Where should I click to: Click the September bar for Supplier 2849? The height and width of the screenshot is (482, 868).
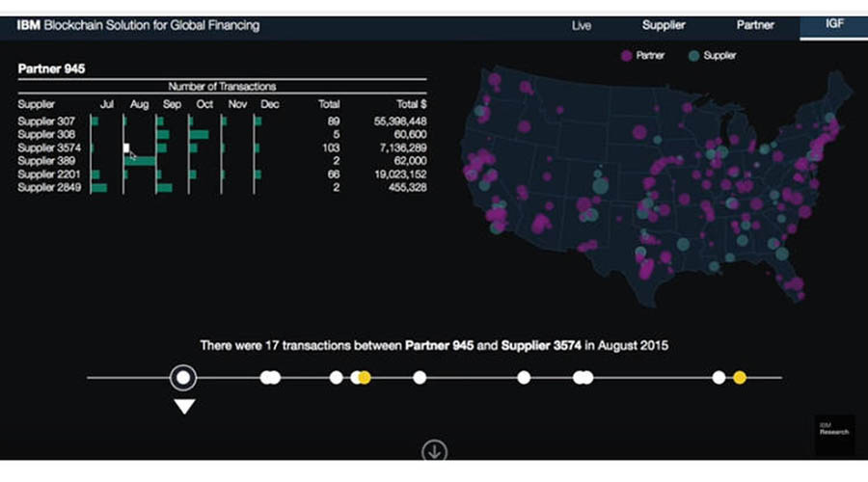pyautogui.click(x=164, y=188)
